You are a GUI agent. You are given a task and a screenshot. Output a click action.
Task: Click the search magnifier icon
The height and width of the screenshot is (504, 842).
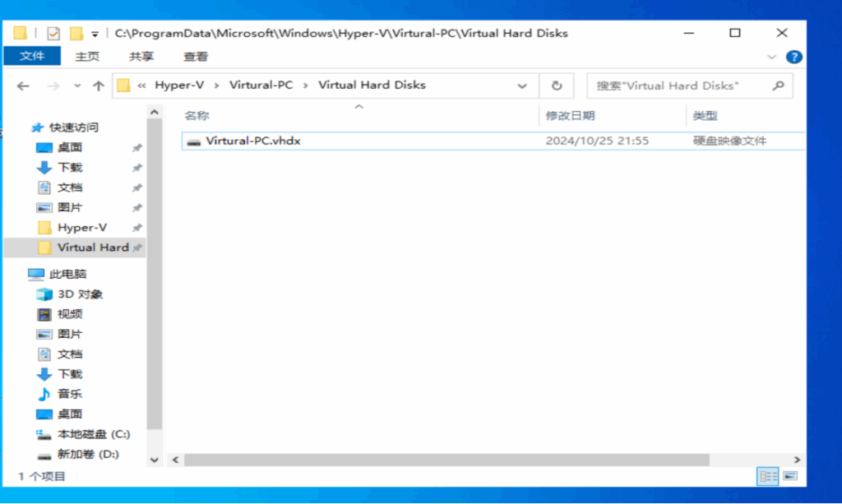point(778,86)
